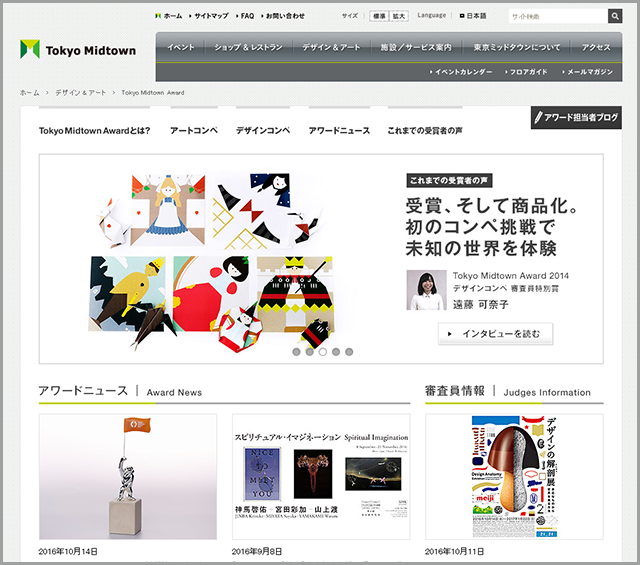Click ホーム in the breadcrumb

point(30,93)
